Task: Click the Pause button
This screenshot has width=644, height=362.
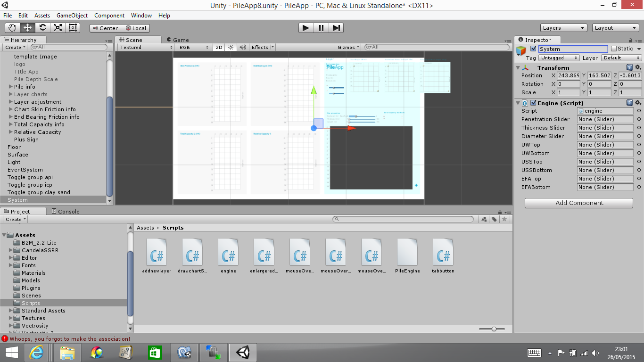Action: (321, 28)
